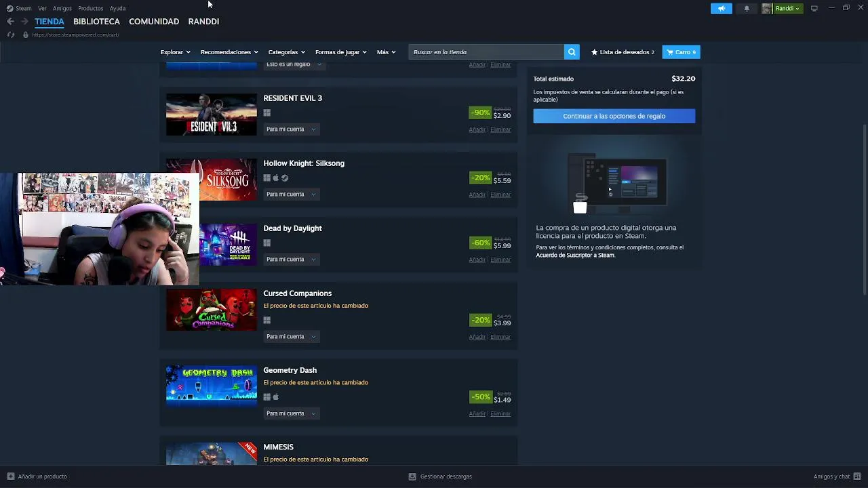Image resolution: width=868 pixels, height=488 pixels.
Task: Click the Randdi profile avatar
Action: (767, 8)
